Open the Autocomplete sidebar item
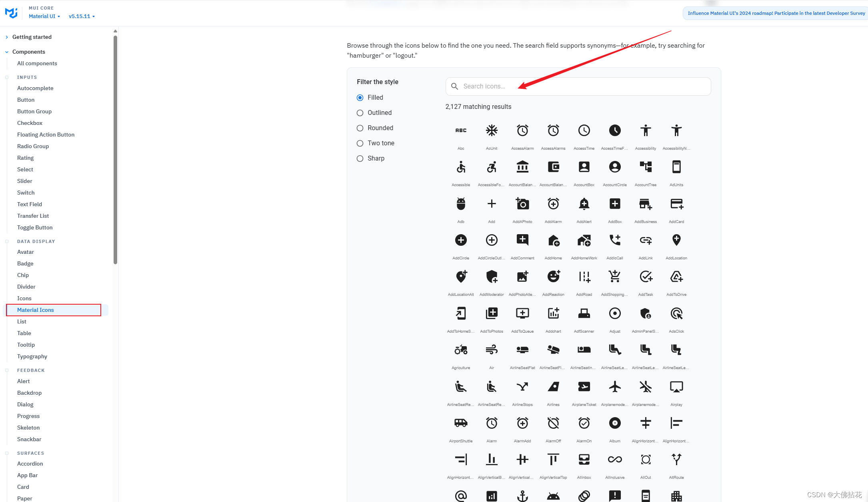Viewport: 868px width, 502px height. 35,88
